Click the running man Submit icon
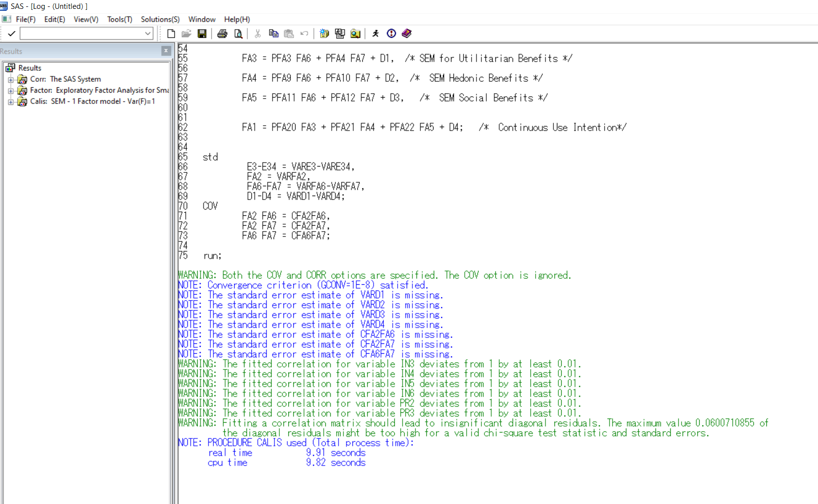The height and width of the screenshot is (504, 818). pos(375,34)
